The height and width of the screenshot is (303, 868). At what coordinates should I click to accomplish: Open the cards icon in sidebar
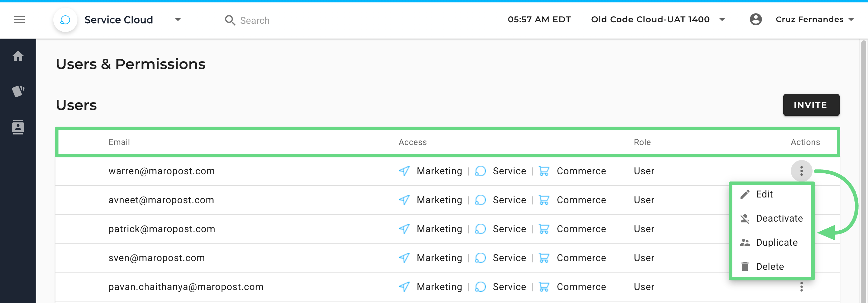click(18, 91)
